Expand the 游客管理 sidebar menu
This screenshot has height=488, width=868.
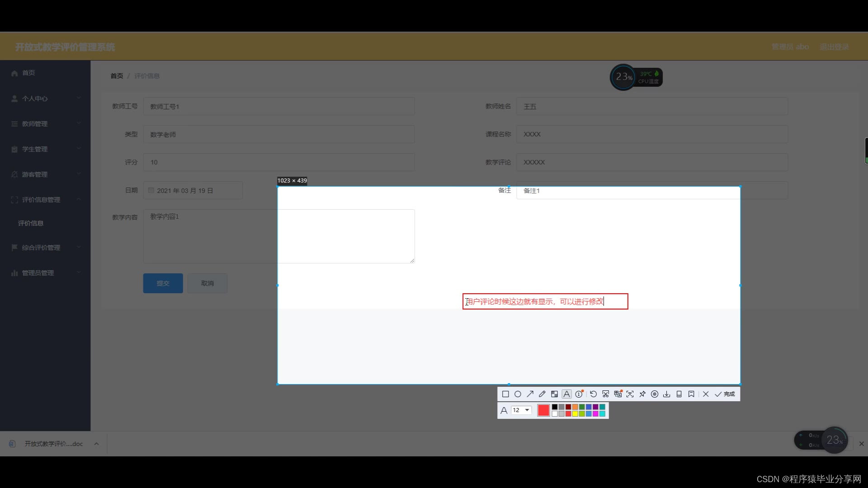coord(45,174)
